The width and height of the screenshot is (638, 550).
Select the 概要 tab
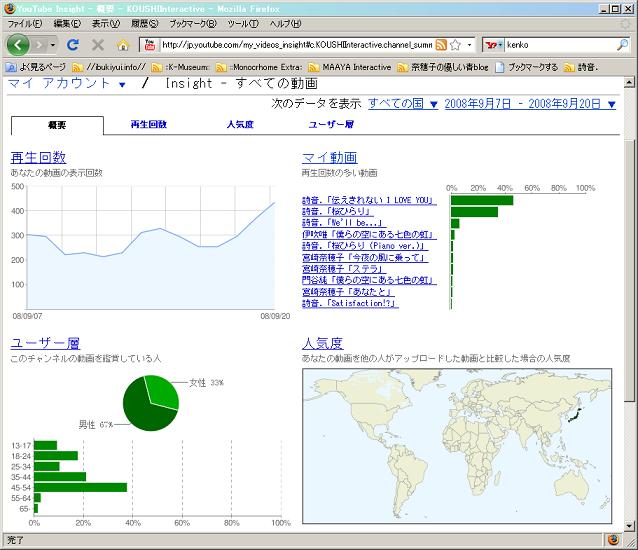(57, 125)
